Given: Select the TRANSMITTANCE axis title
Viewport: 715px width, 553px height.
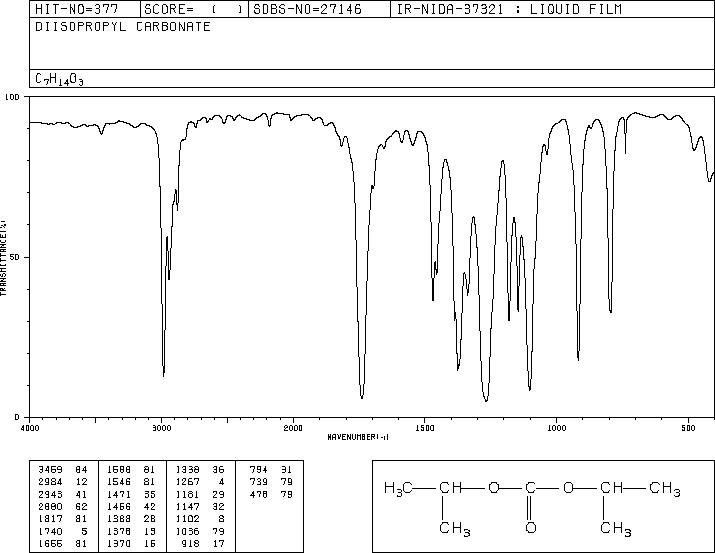Looking at the screenshot, I should tap(3, 258).
